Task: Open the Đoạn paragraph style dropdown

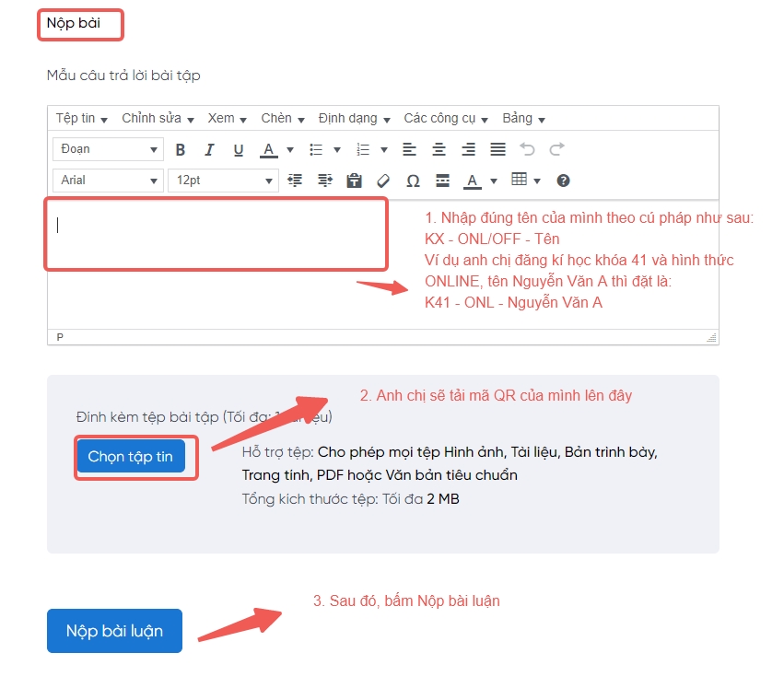Action: (108, 149)
